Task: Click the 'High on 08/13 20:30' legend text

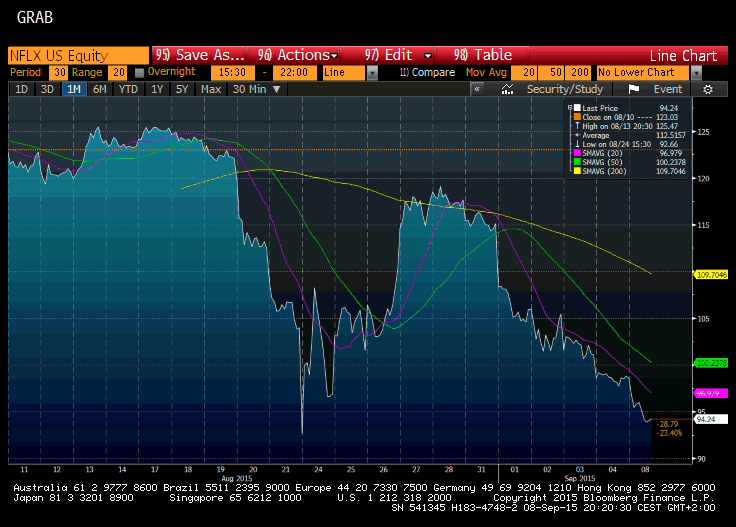Action: coord(617,126)
